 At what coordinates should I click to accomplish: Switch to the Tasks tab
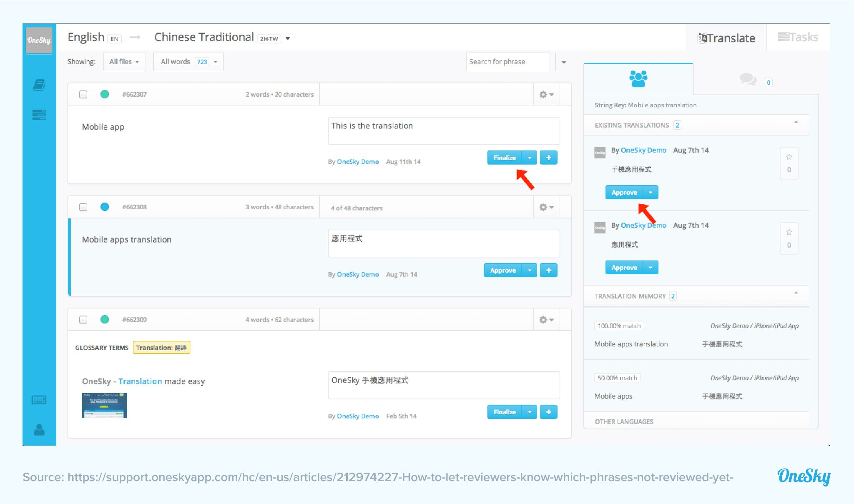coord(798,37)
